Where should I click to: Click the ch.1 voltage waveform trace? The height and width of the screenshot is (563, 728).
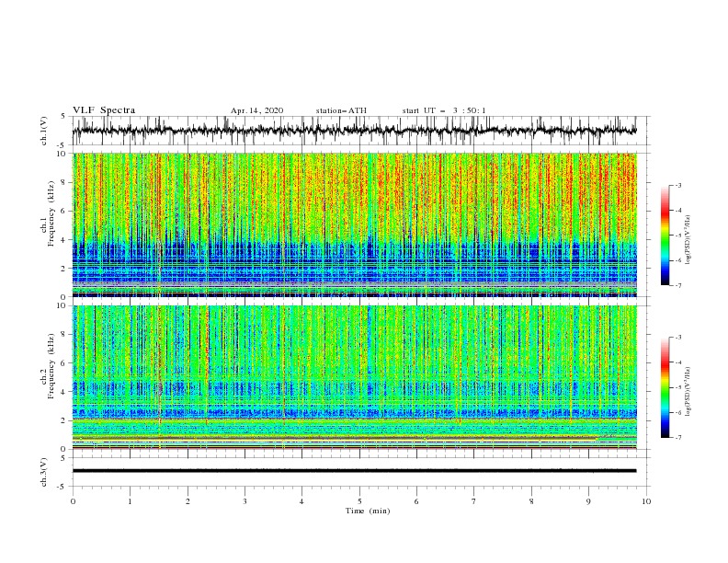point(354,131)
